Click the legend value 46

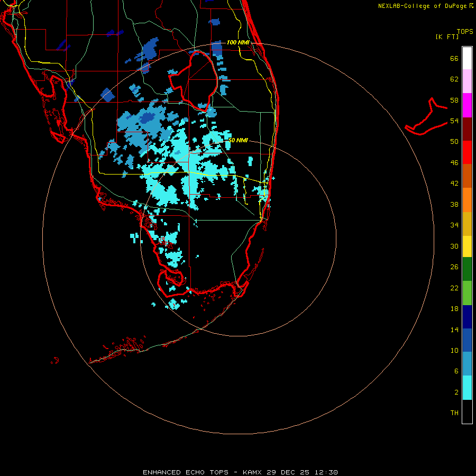point(454,162)
